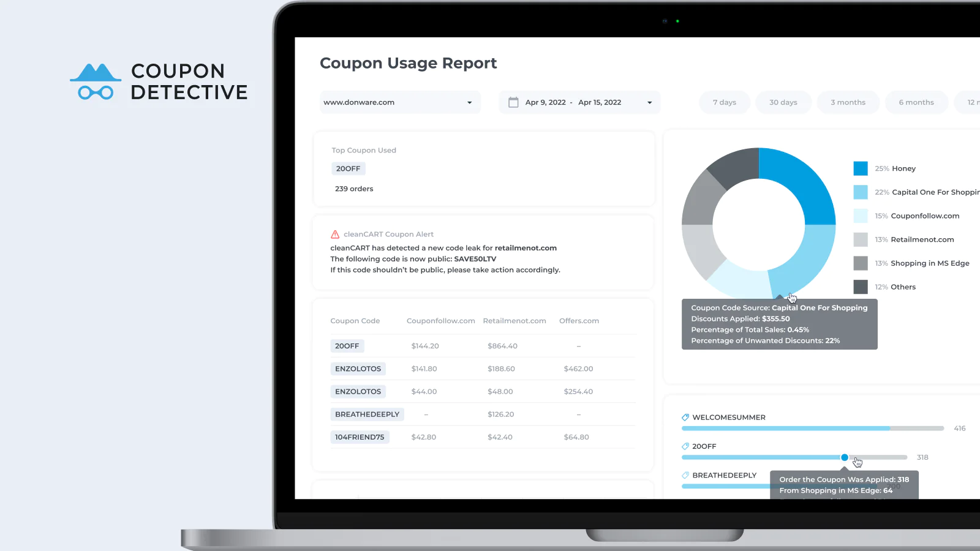This screenshot has height=551, width=980.
Task: Click the calendar icon in date range
Action: pos(513,102)
